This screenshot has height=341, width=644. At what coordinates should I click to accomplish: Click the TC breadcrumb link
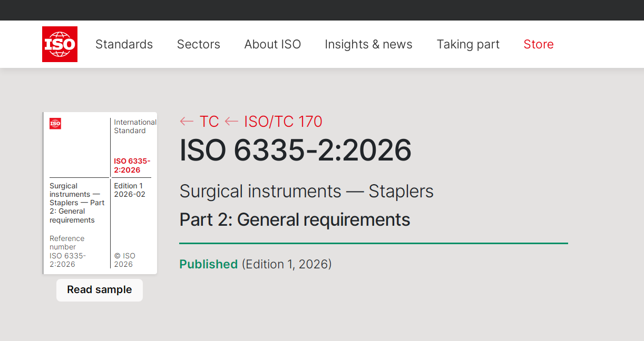click(x=209, y=122)
